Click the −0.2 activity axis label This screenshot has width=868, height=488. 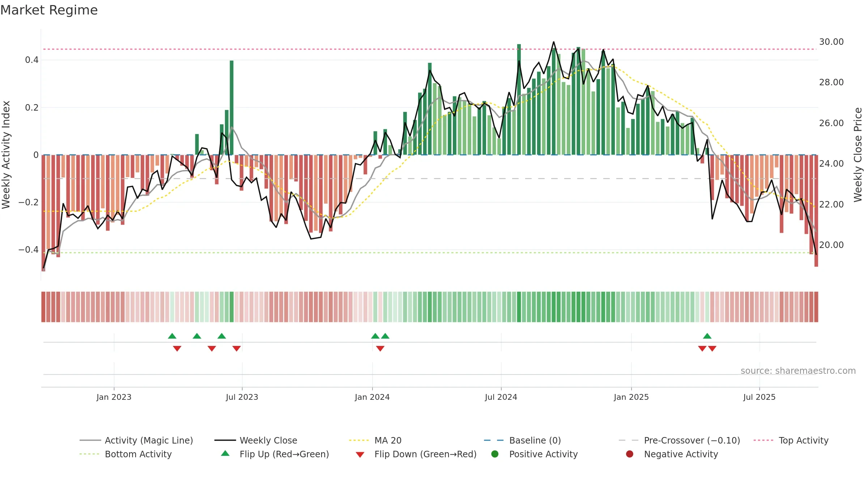pyautogui.click(x=28, y=202)
